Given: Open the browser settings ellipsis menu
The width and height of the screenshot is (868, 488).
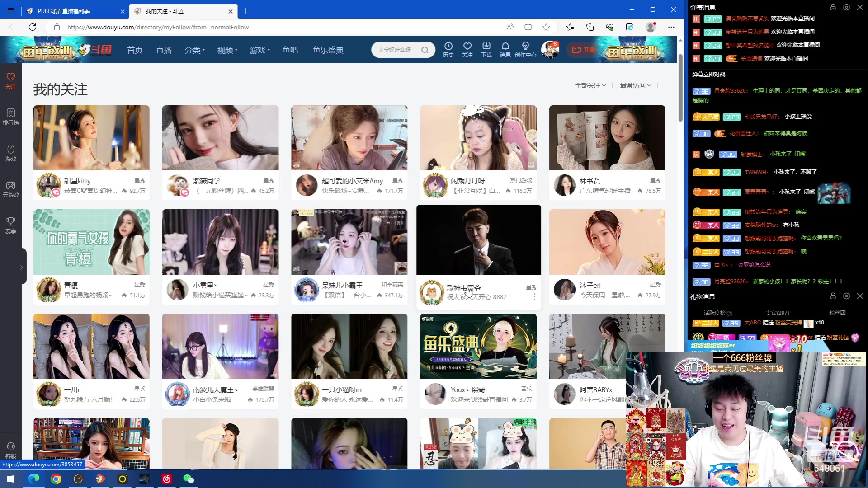Looking at the screenshot, I should tap(671, 27).
